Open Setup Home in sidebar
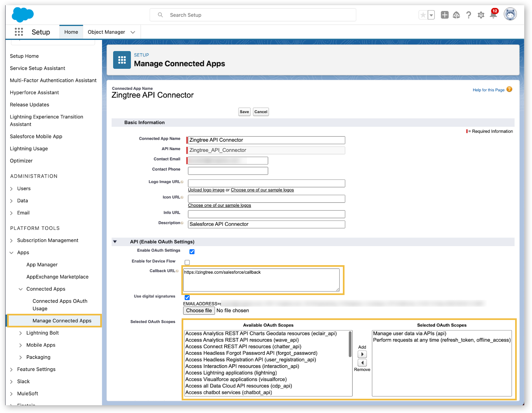The width and height of the screenshot is (532, 413). tap(24, 56)
